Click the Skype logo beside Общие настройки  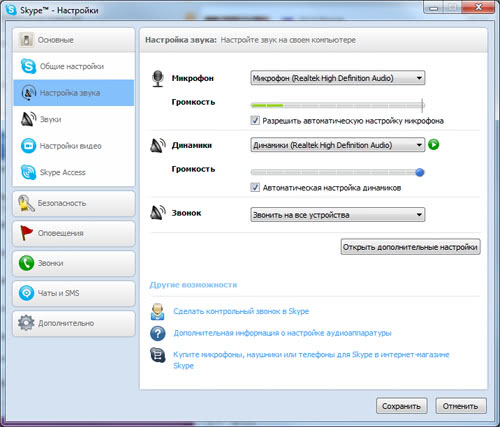28,66
